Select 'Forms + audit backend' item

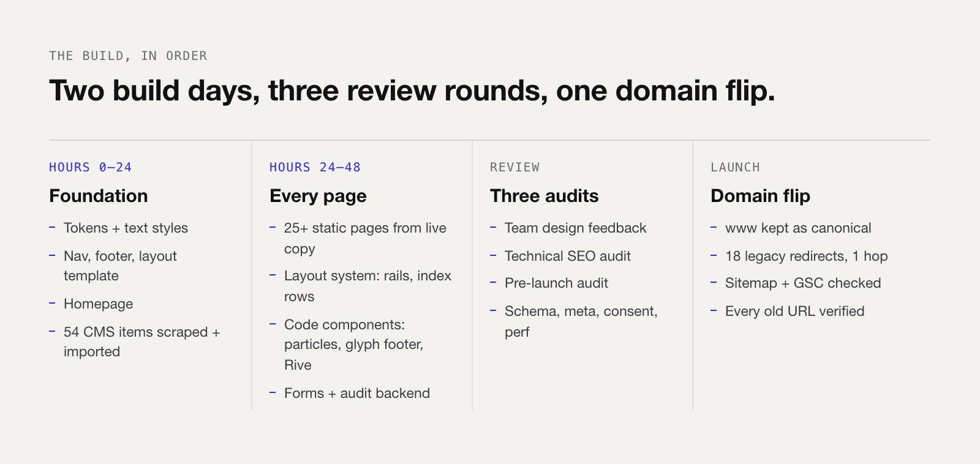357,394
